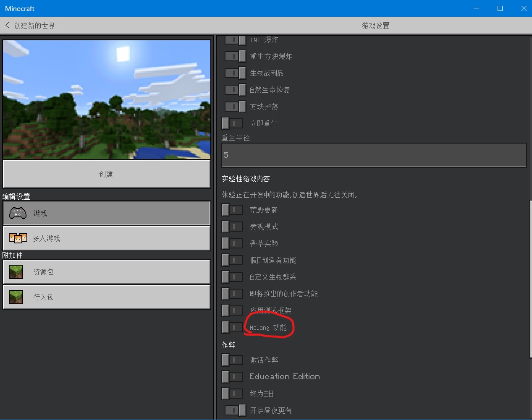Click the 创建新的世界 back label
Screen dimensions: 532x420
tap(34, 26)
